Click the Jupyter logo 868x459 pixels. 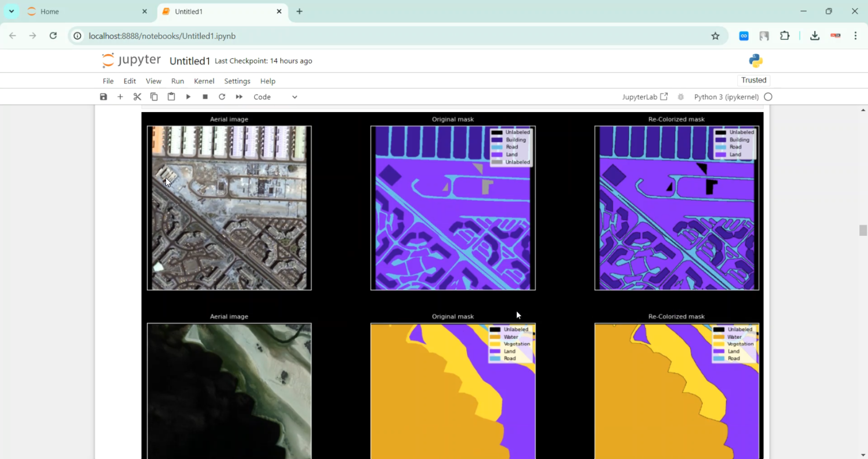click(131, 60)
